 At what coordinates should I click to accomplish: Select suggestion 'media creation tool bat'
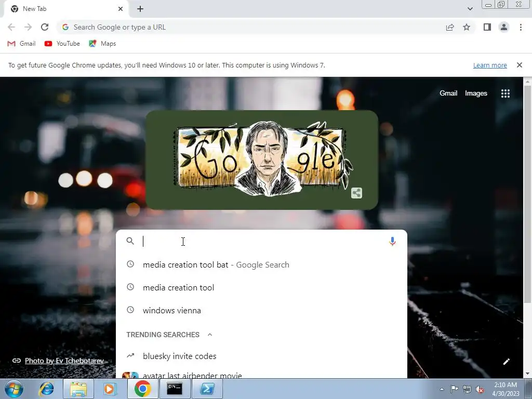click(x=261, y=264)
